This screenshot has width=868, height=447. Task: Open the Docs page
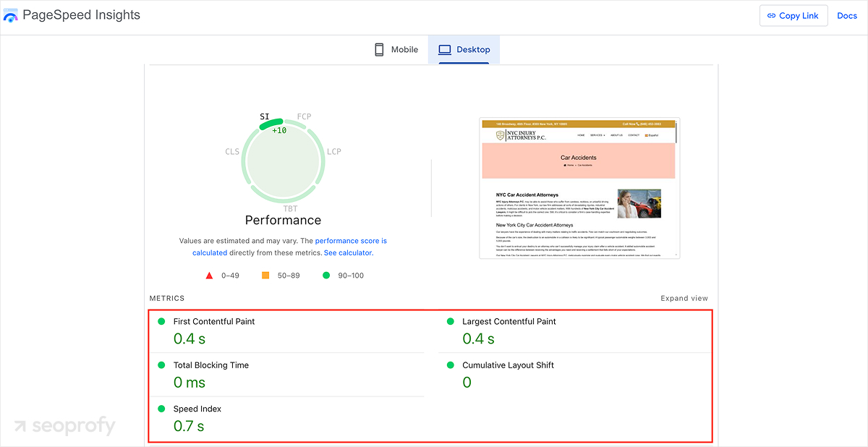pos(846,15)
